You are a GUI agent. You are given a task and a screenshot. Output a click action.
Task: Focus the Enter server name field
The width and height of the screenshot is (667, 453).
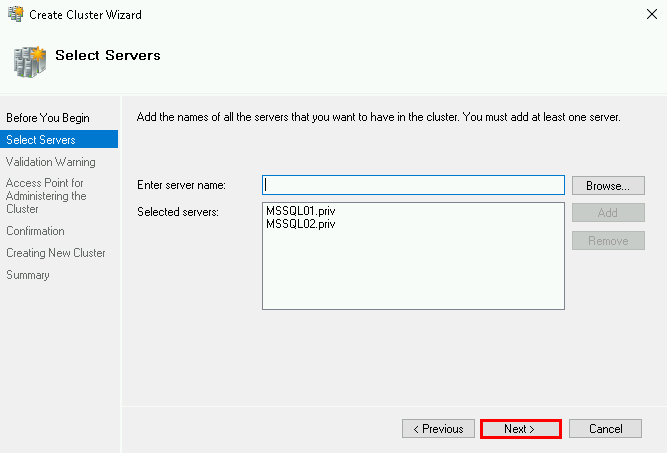click(413, 185)
